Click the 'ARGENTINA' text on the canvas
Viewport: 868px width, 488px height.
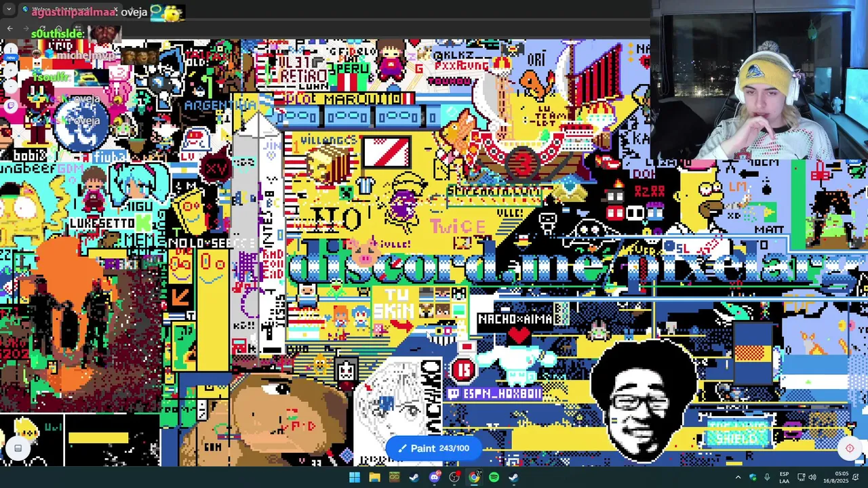(219, 106)
